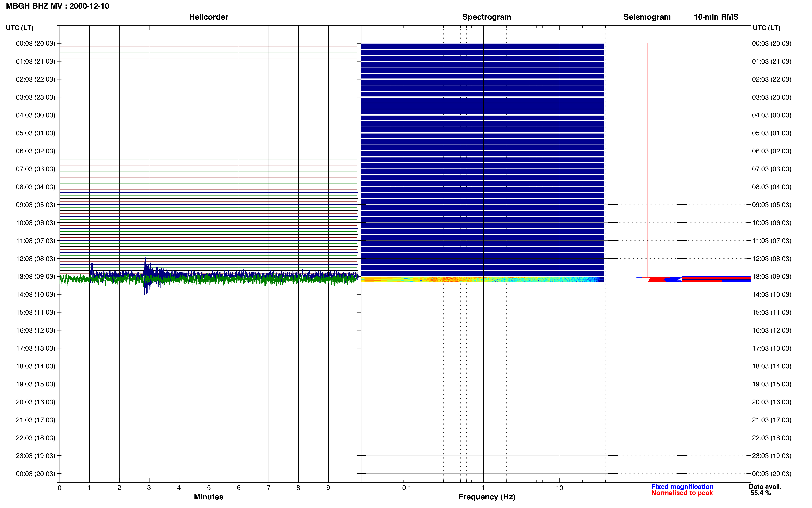812x508 pixels.
Task: Click the UTC (LT) label beside the 10-min RMS panel
Action: (x=766, y=28)
